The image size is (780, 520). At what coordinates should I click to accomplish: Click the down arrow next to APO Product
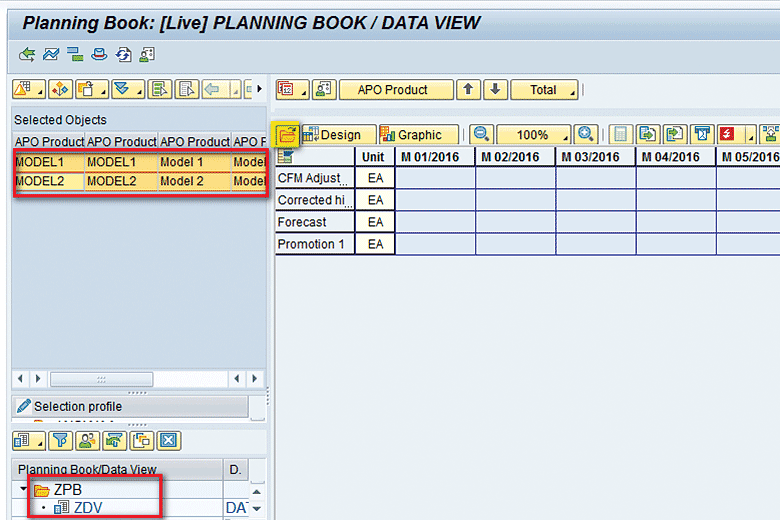click(495, 90)
